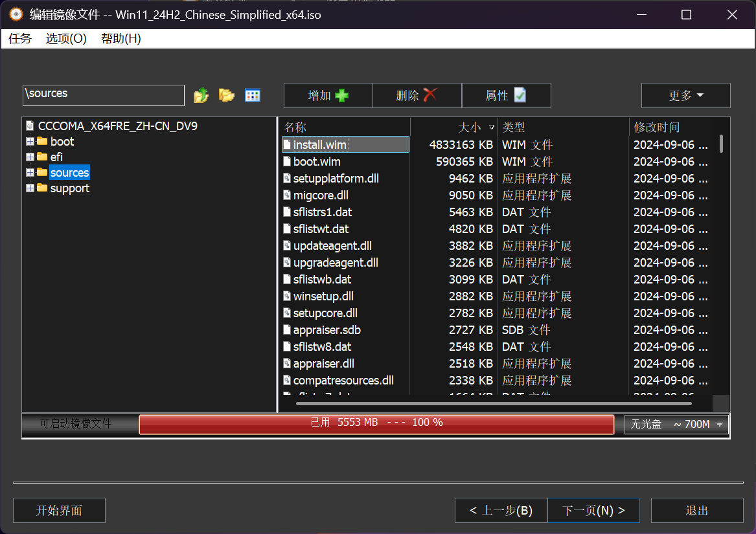The height and width of the screenshot is (534, 756).
Task: Click the application disc icon in title bar
Action: 16,14
